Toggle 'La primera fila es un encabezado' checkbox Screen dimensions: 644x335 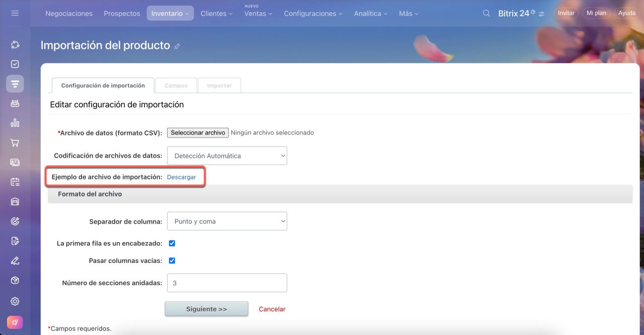pyautogui.click(x=172, y=243)
